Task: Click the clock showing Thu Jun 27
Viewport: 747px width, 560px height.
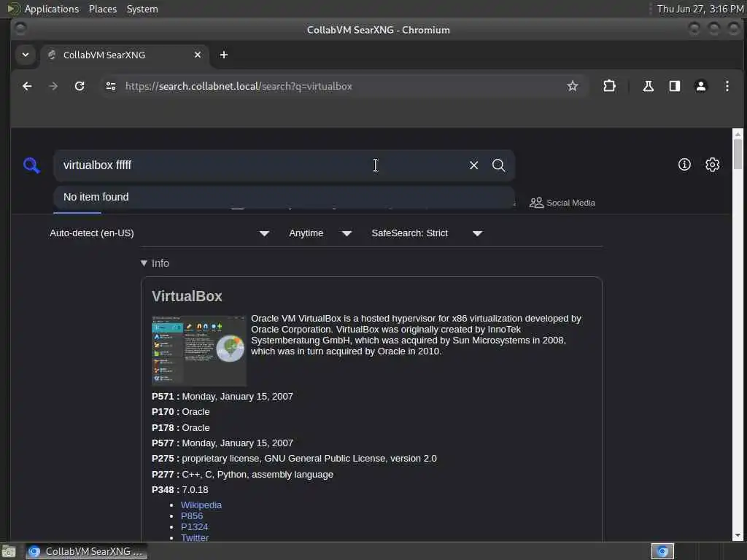Action: pos(700,9)
